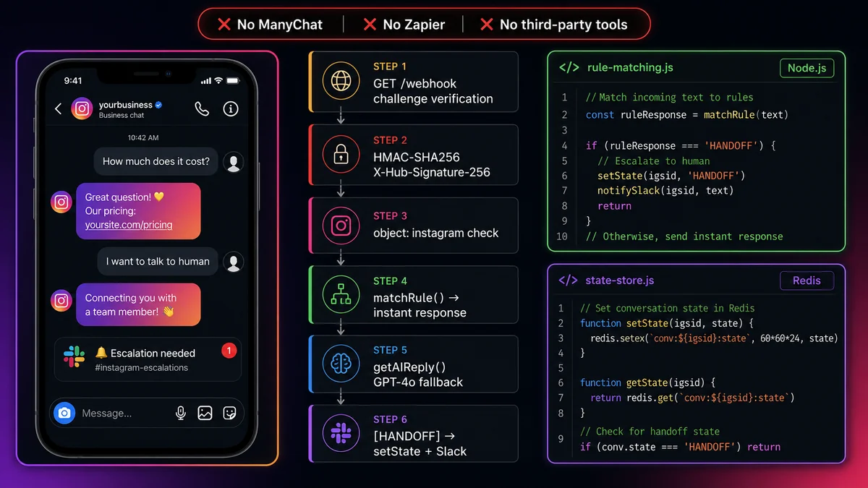Click the Node.js badge
The width and height of the screenshot is (868, 488).
pyautogui.click(x=807, y=68)
